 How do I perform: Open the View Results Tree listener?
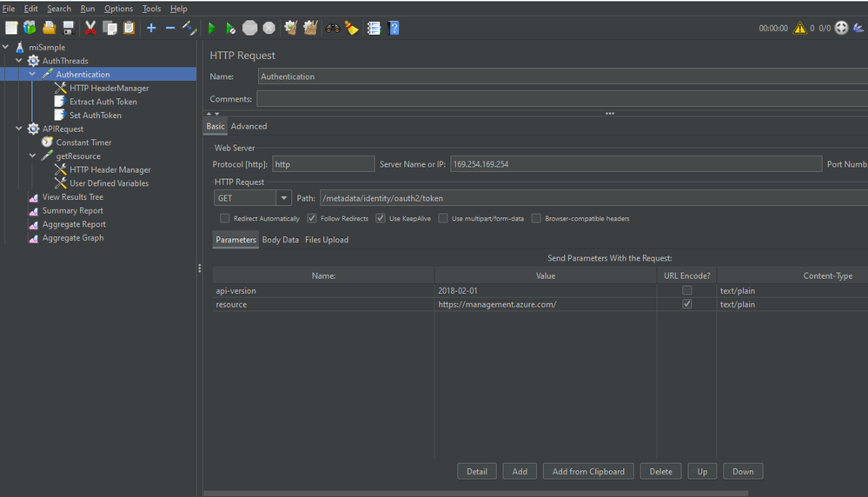(72, 197)
